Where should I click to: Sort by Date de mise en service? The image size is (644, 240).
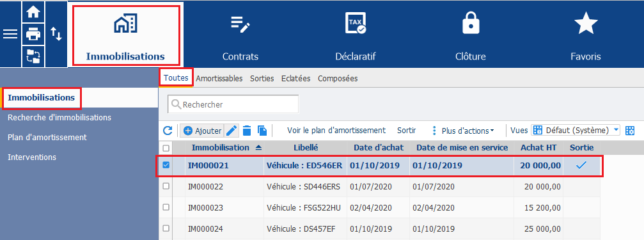[x=462, y=148]
